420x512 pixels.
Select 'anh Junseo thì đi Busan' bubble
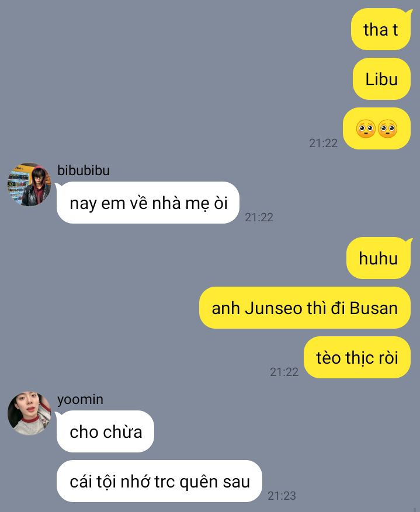click(305, 308)
